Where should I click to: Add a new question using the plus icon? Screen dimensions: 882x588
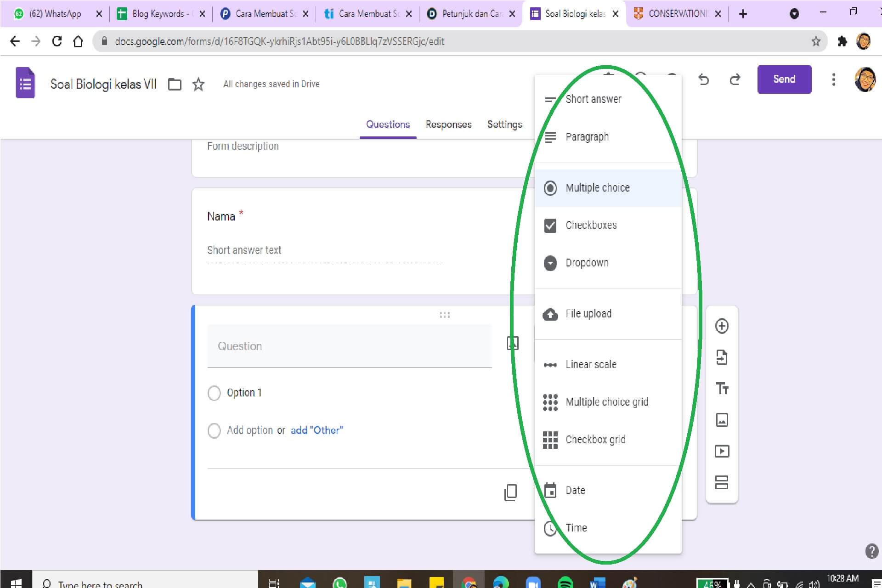point(722,326)
